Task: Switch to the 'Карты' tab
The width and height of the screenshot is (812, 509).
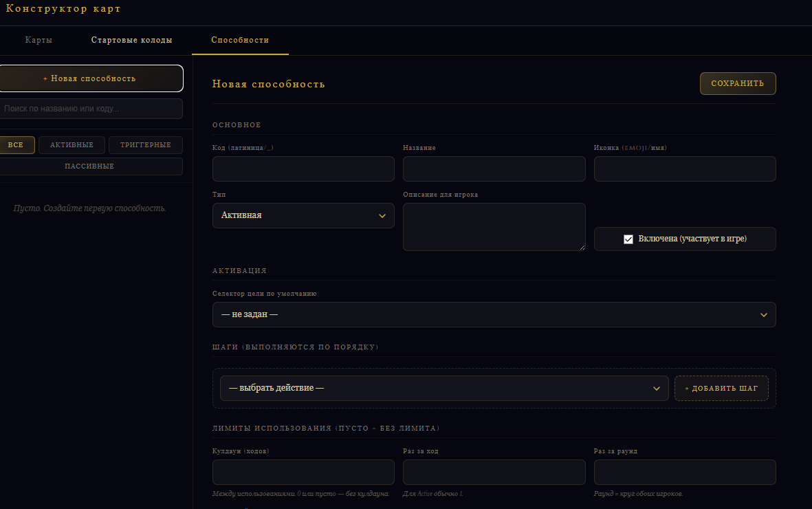Action: [39, 40]
